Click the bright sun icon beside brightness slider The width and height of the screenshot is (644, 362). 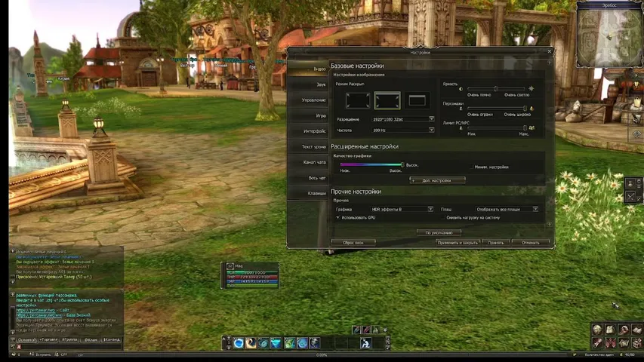(531, 89)
